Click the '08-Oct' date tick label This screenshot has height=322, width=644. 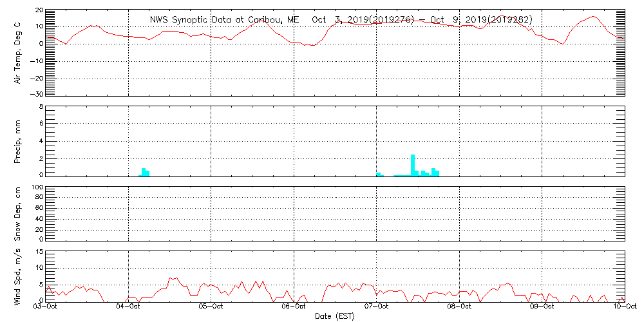pyautogui.click(x=460, y=307)
